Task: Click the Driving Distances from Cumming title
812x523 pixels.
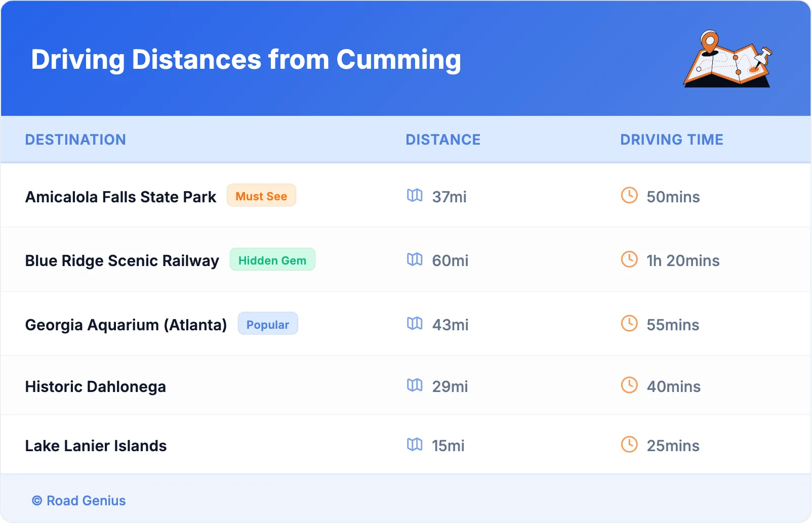Action: [246, 60]
